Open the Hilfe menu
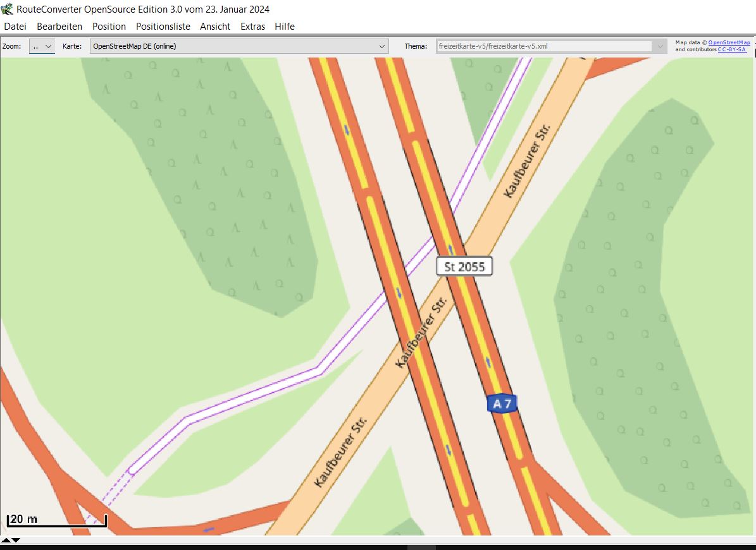The height and width of the screenshot is (550, 756). 285,27
